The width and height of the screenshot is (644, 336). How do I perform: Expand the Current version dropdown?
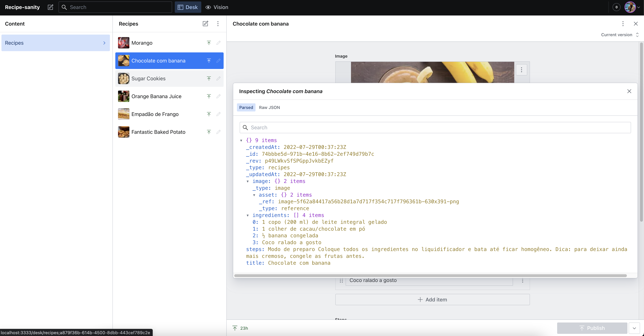click(620, 35)
